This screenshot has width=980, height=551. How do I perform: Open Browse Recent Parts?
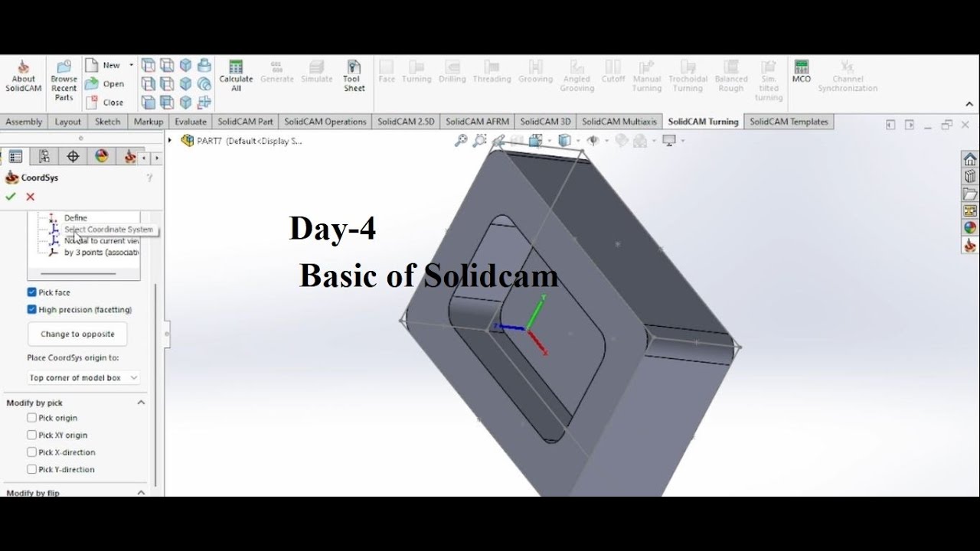(64, 81)
